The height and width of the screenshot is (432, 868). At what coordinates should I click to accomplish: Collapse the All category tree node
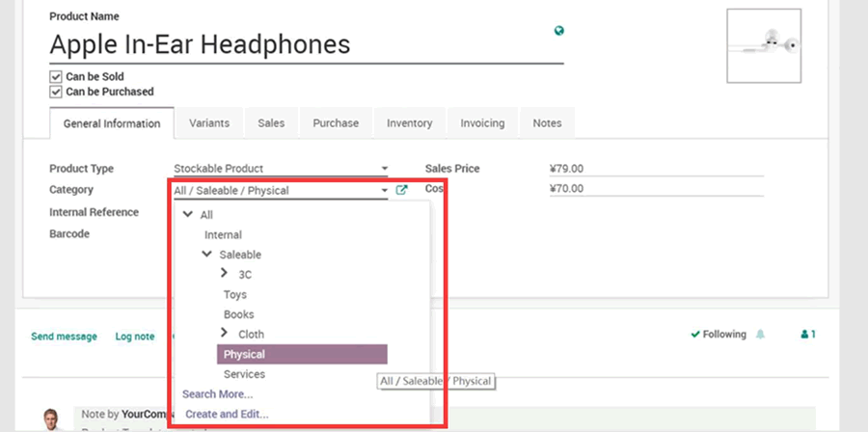(x=187, y=215)
